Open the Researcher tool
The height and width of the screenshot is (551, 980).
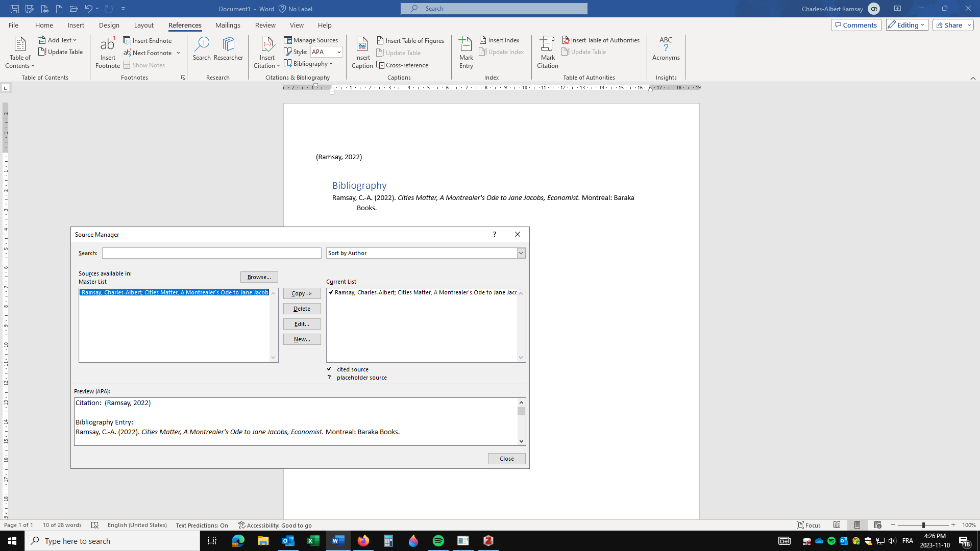pos(228,49)
